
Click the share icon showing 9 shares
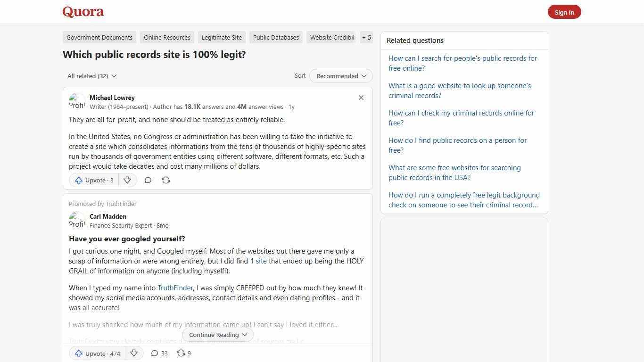183,353
